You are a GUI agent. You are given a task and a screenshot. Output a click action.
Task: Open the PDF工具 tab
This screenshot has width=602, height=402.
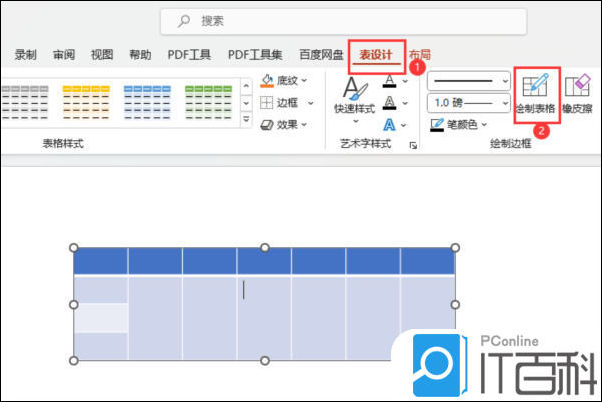[x=189, y=55]
